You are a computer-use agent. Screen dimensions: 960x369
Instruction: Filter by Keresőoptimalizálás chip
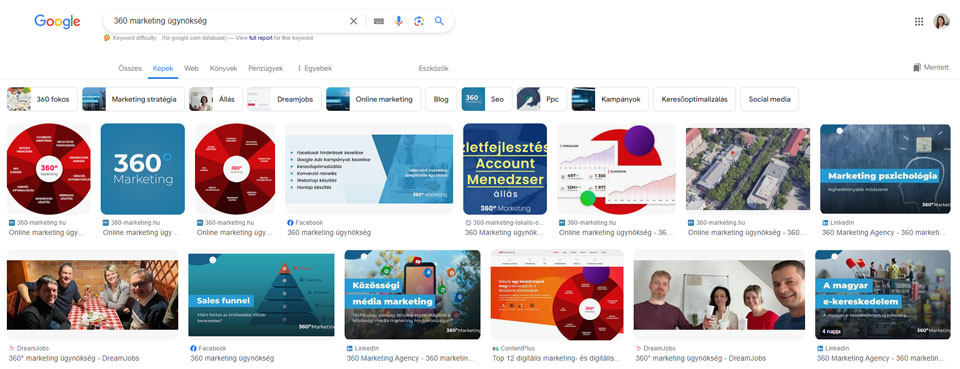pos(694,99)
